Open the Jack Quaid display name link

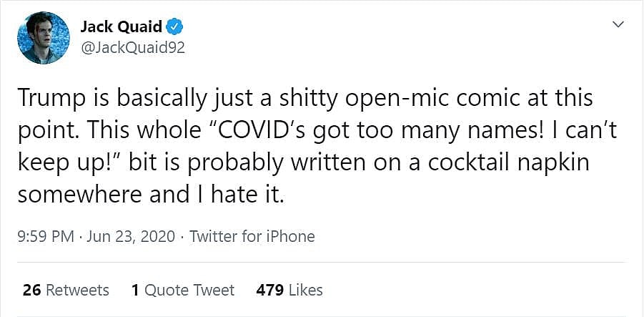121,28
